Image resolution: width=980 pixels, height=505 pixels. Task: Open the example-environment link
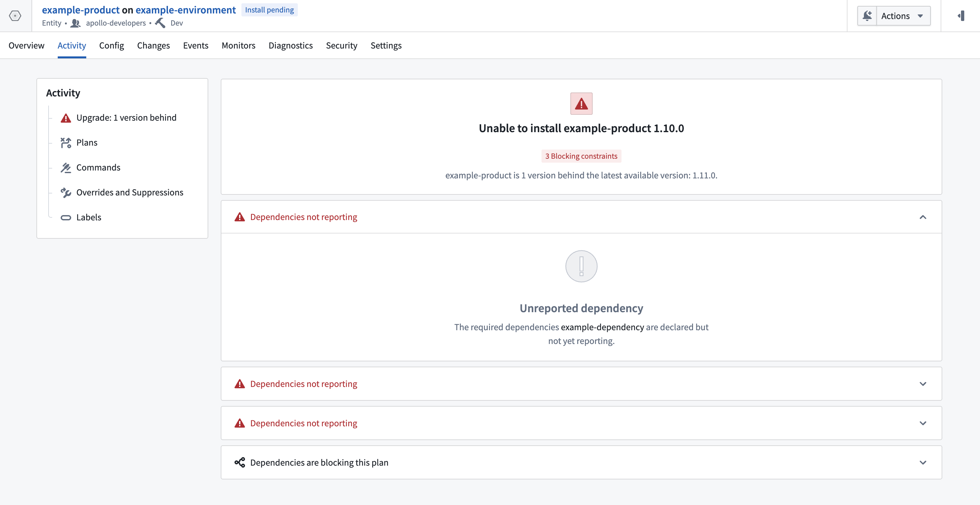point(186,10)
